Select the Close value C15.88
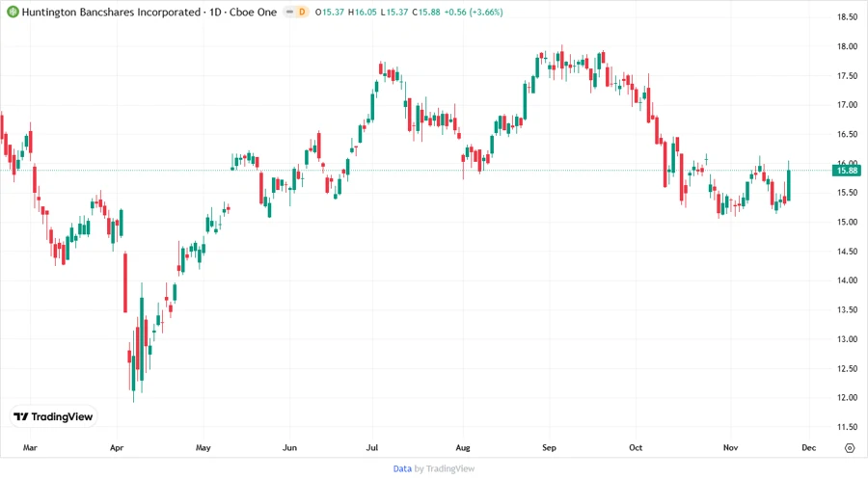 [x=426, y=12]
